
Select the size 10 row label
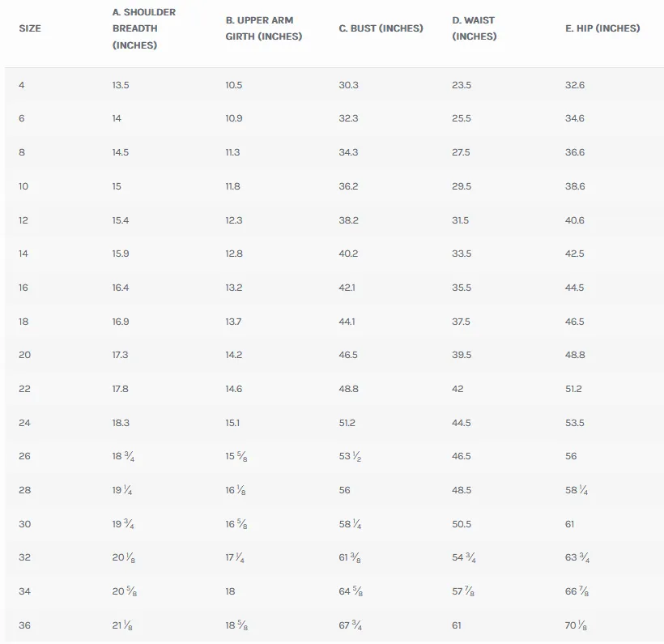[23, 186]
